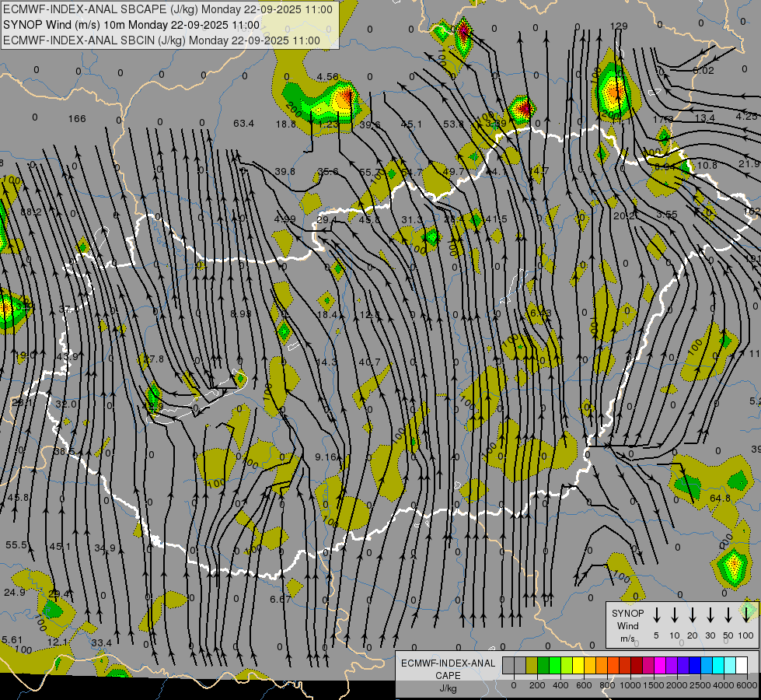This screenshot has height=700, width=761.
Task: Click the SYNOP Wind m/s legend label
Action: (x=627, y=625)
